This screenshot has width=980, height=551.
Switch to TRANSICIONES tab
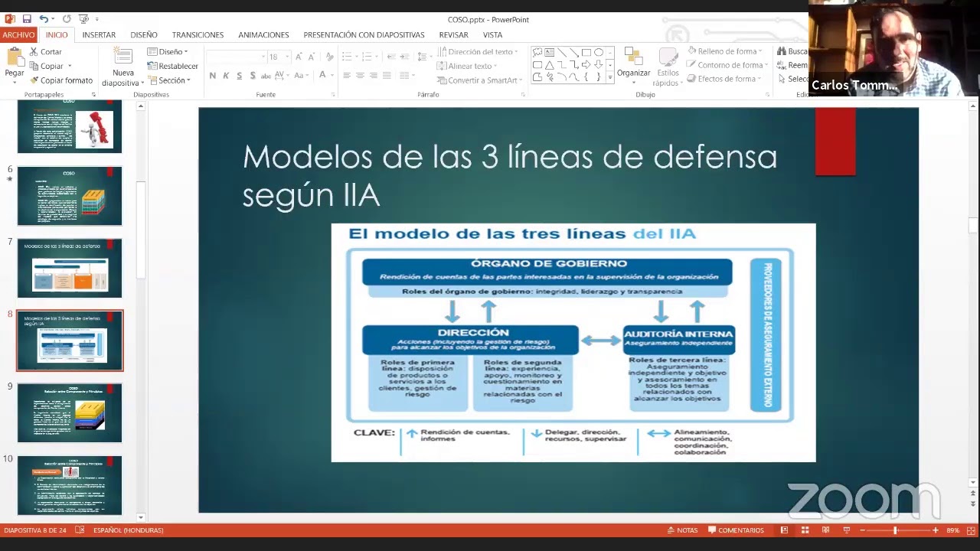pos(198,34)
